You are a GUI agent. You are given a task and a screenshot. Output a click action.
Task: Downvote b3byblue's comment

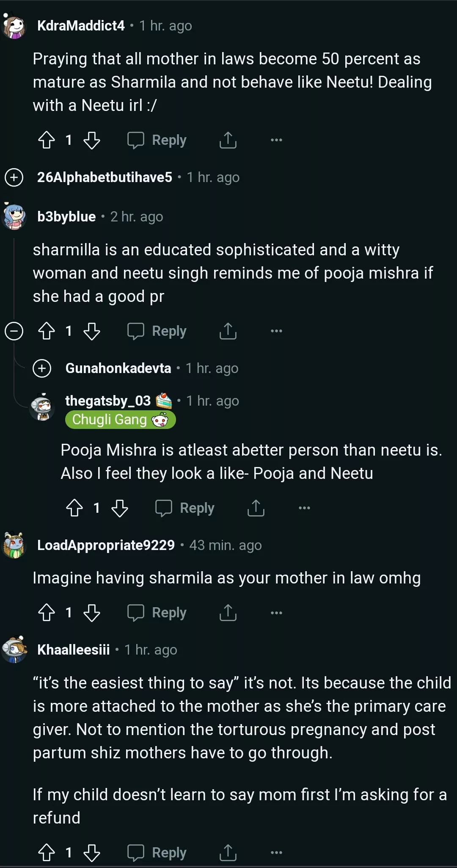[91, 331]
